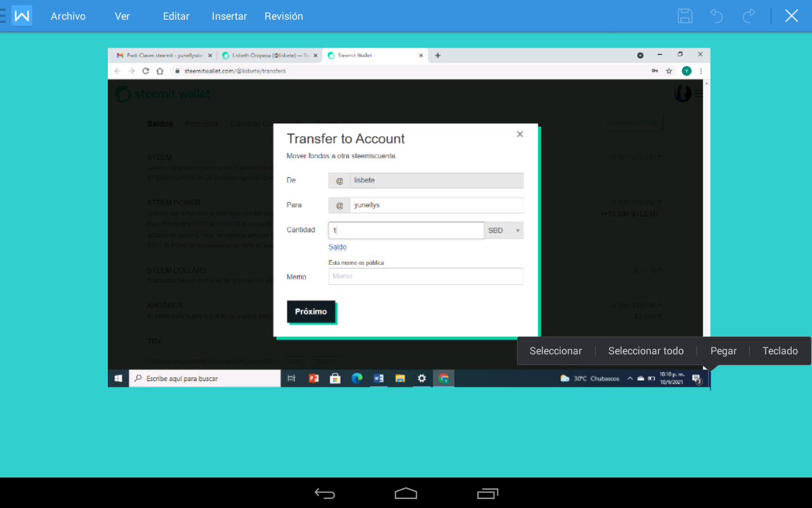Choose Seleccionar in the context popup
Image resolution: width=812 pixels, height=508 pixels.
pos(556,351)
